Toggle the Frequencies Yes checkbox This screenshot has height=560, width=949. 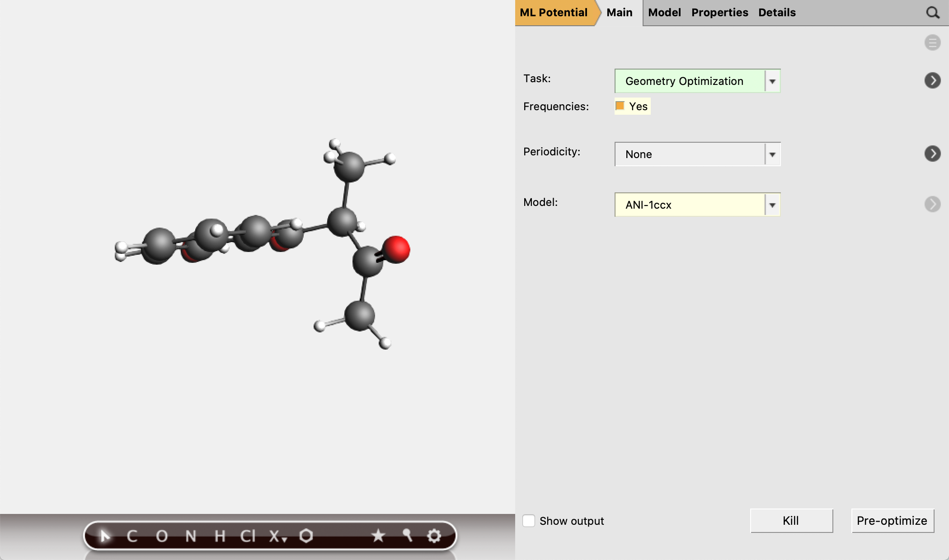coord(620,106)
